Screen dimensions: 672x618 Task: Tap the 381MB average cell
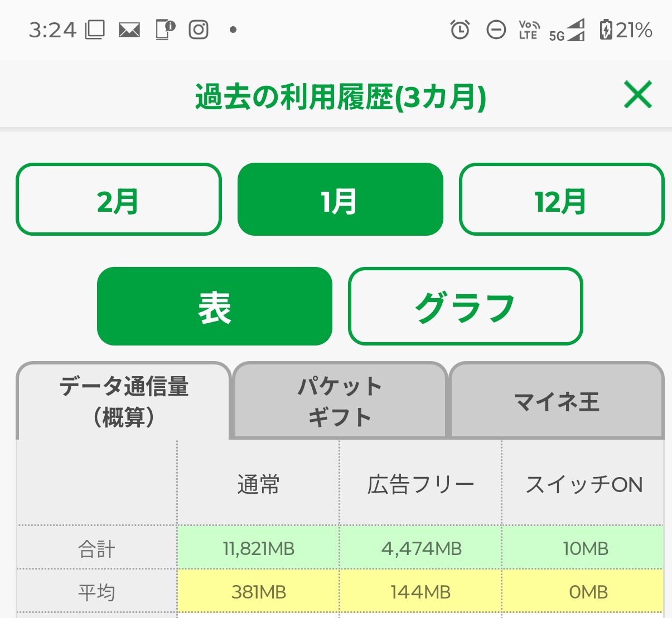tap(258, 591)
